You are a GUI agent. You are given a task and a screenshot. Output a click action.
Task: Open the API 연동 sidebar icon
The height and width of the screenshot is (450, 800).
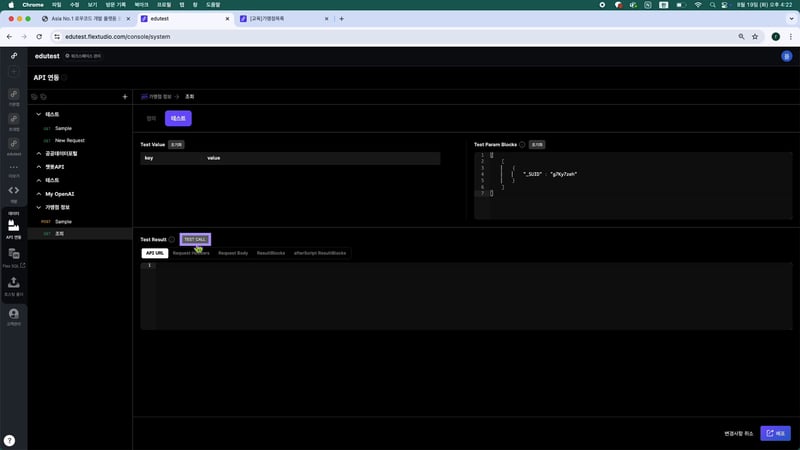[14, 227]
